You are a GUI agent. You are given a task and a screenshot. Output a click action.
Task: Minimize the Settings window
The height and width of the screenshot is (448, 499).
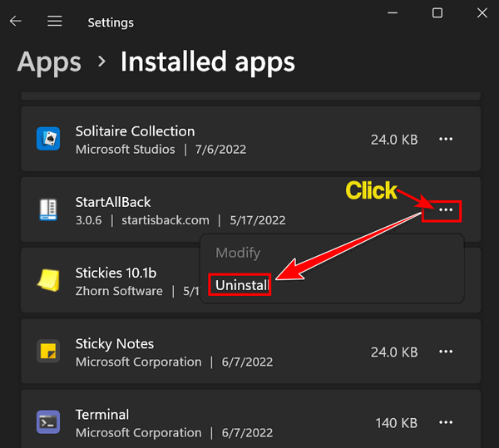[x=393, y=13]
